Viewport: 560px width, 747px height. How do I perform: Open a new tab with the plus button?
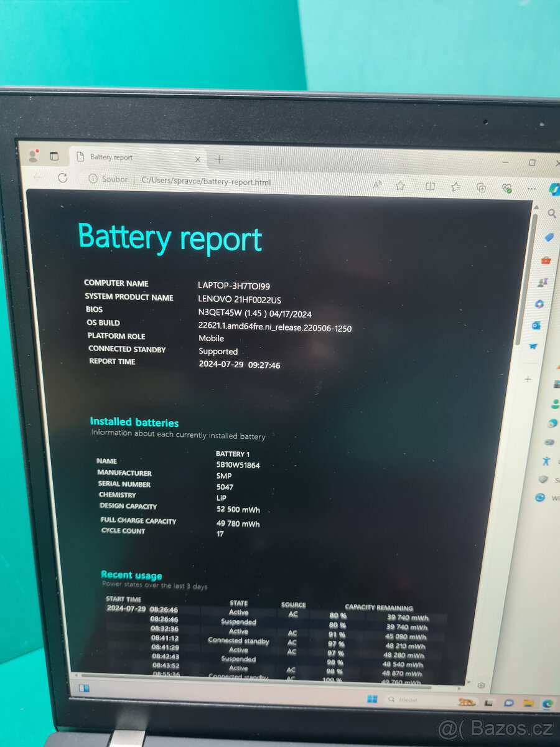coord(218,159)
